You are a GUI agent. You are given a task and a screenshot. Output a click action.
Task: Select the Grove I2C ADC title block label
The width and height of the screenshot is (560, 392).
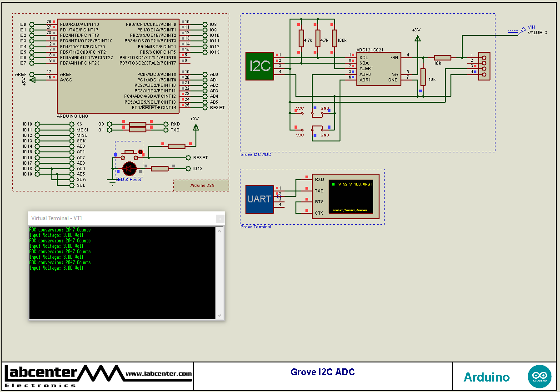point(323,372)
